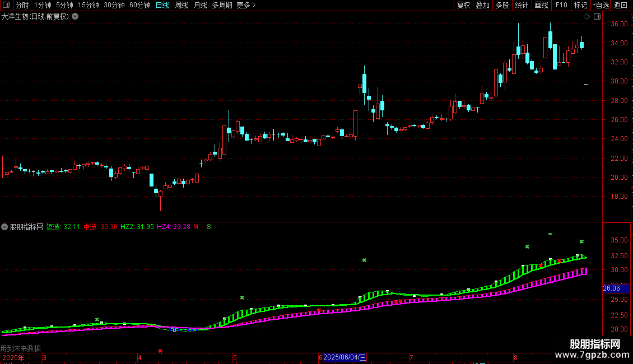633x364 pixels.
Task: Click the 标记 mark button
Action: coord(580,5)
